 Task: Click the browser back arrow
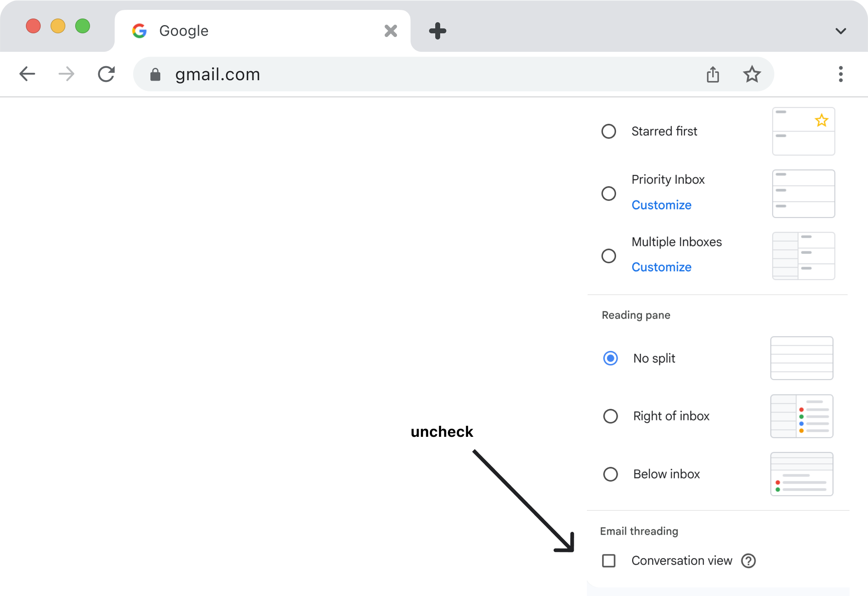[x=27, y=74]
